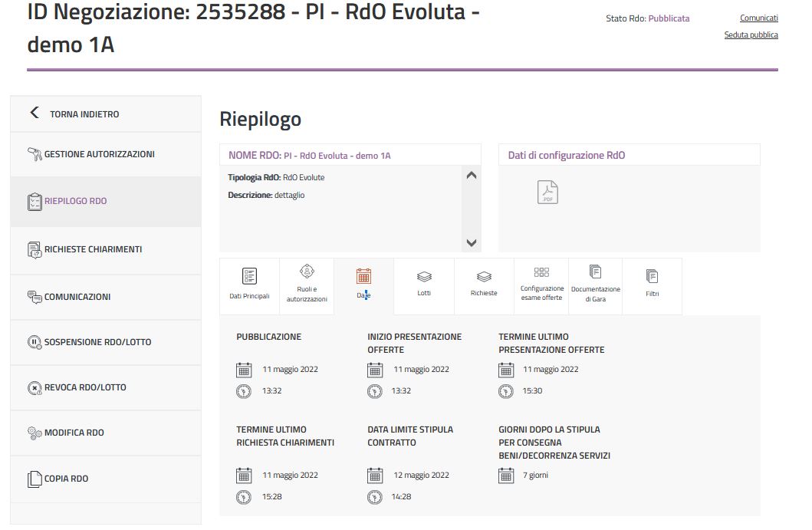The image size is (812, 530).
Task: Click the Richieste Chiarimenti icon
Action: click(35, 249)
